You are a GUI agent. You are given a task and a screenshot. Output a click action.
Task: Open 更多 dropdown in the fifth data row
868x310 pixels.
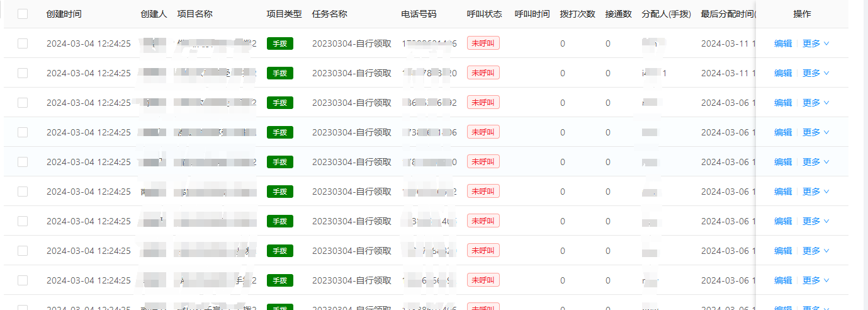pyautogui.click(x=816, y=162)
